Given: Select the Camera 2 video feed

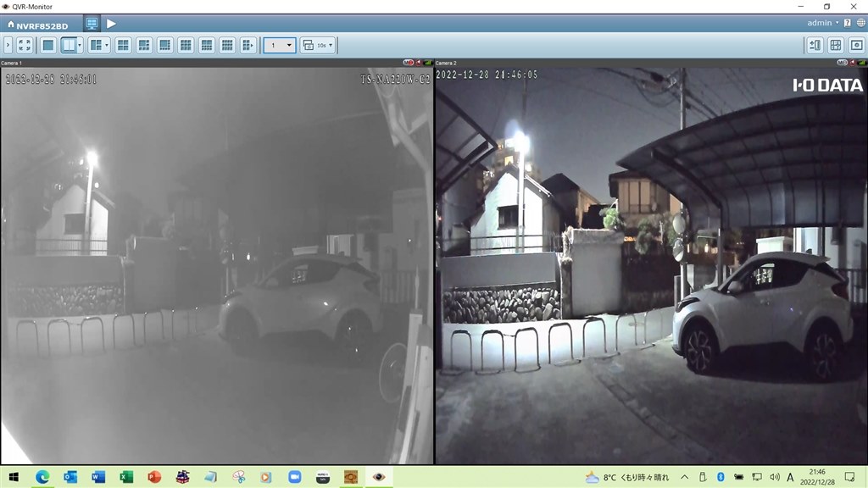Looking at the screenshot, I should click(651, 263).
